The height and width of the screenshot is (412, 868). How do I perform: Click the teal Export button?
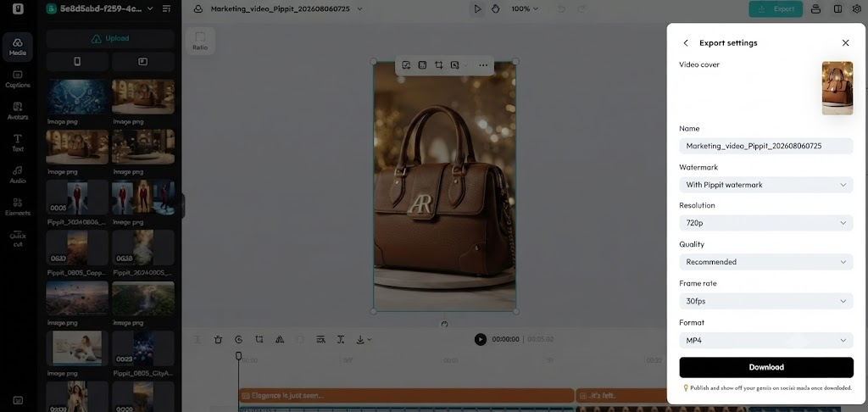(776, 8)
